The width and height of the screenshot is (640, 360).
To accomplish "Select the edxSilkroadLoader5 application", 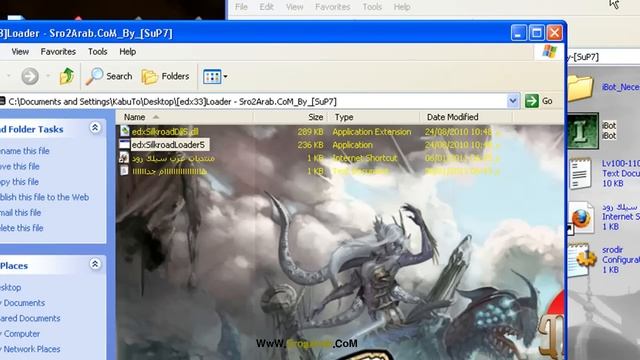I will pyautogui.click(x=168, y=145).
